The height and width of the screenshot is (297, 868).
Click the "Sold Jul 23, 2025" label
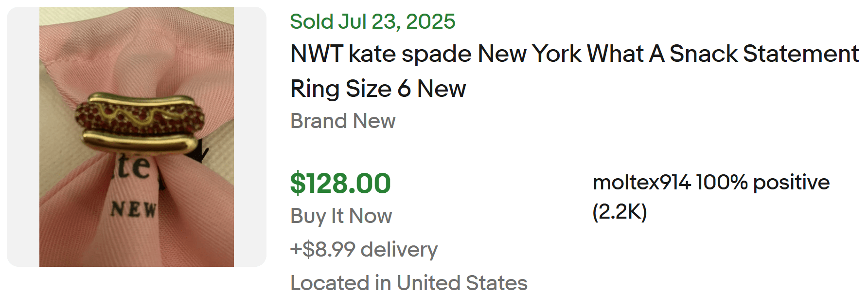[372, 21]
